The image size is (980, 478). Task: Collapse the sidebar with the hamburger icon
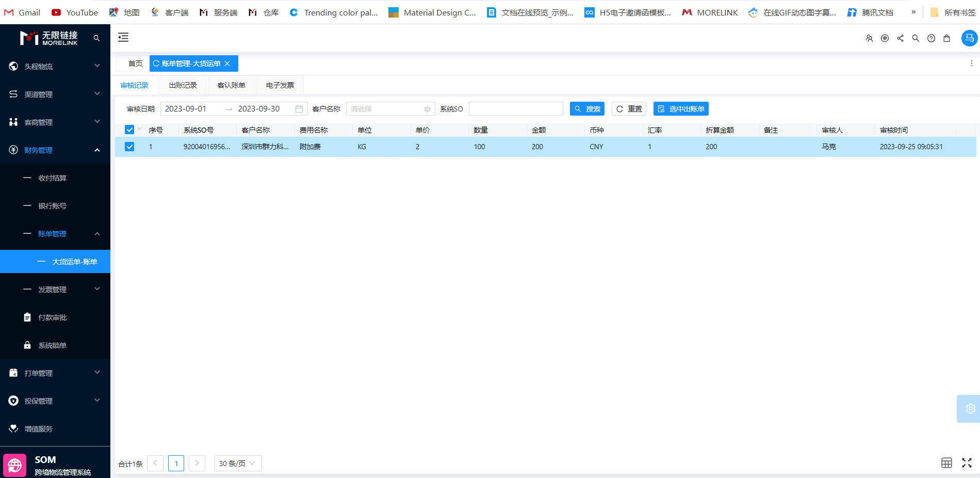coord(123,37)
